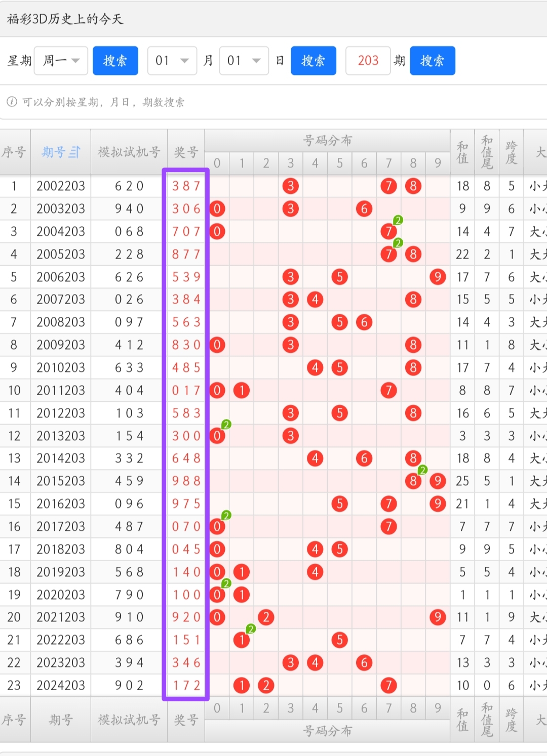The width and height of the screenshot is (547, 756).
Task: Click winning number 988 in row 14
Action: 186,481
